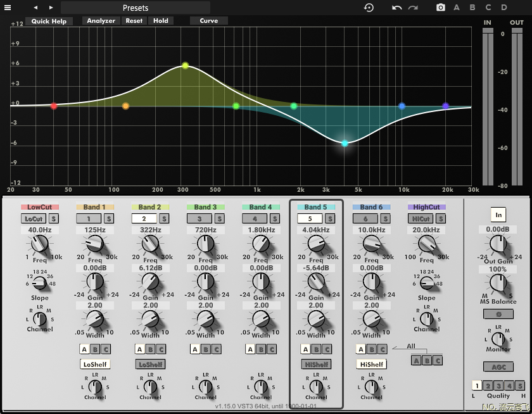Enable the Band 1 LoShelf button
Viewport: 532px width, 414px height.
coord(95,364)
